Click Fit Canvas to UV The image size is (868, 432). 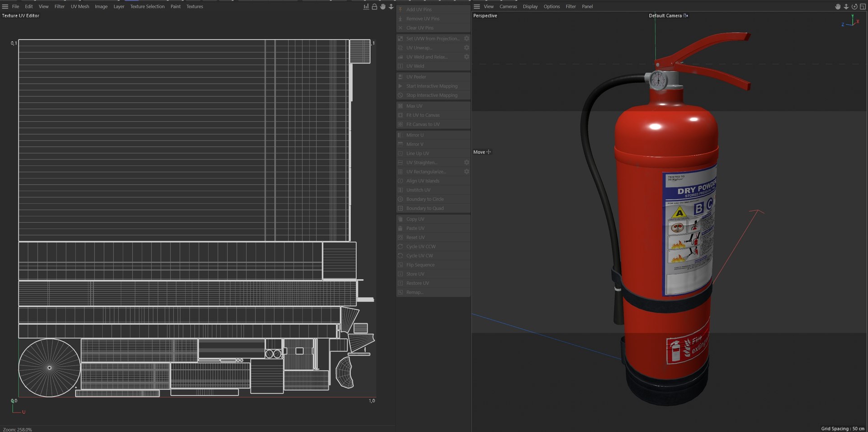(434, 124)
